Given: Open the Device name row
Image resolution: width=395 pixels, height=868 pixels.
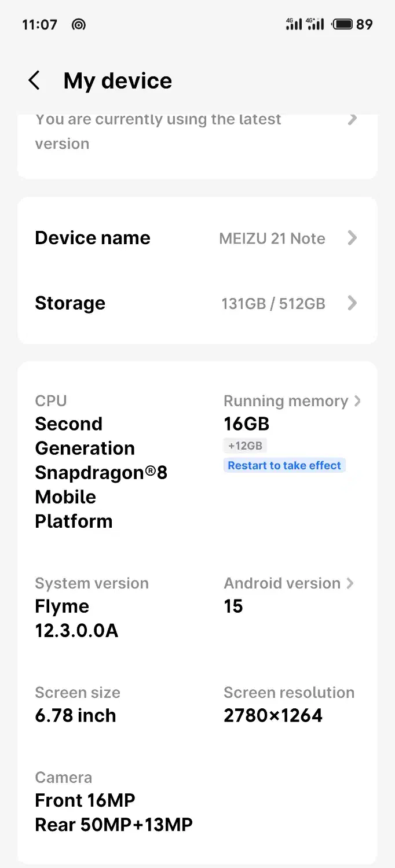Looking at the screenshot, I should click(x=197, y=238).
